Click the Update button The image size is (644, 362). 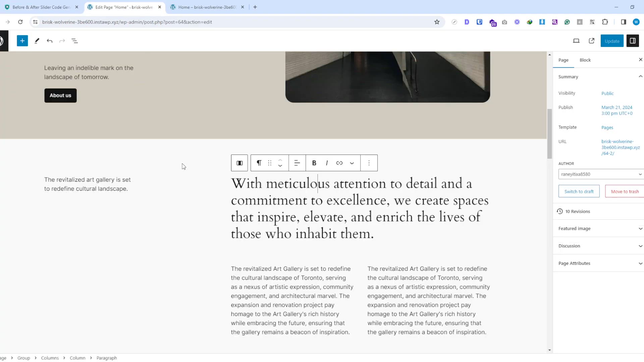coord(612,41)
